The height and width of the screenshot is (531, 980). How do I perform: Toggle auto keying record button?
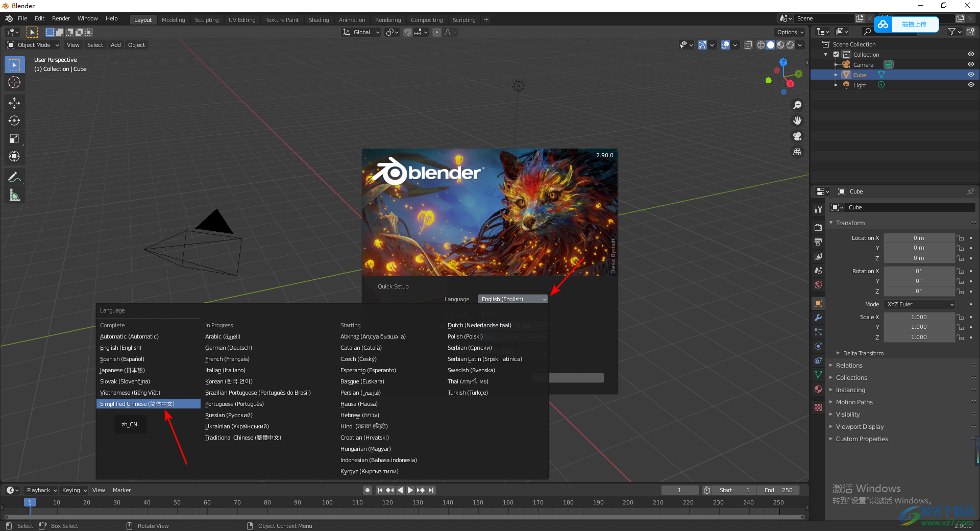click(x=367, y=490)
